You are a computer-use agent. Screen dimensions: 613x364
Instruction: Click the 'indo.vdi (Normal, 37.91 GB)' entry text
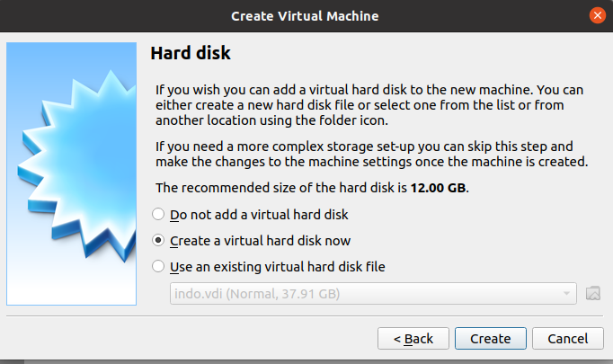click(x=257, y=294)
